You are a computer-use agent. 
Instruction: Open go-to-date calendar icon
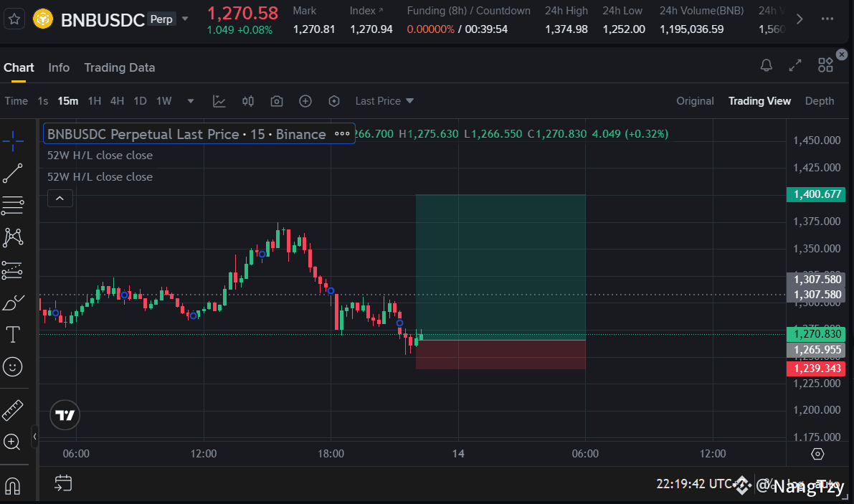coord(63,482)
